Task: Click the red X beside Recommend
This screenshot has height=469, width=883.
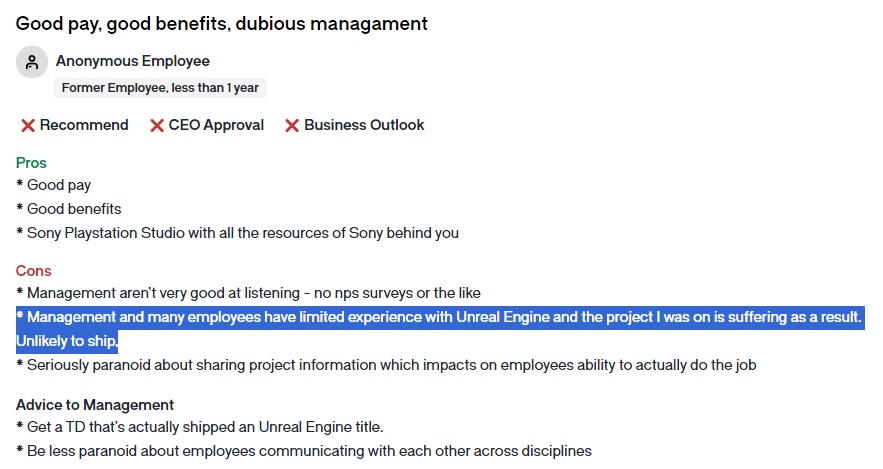Action: pyautogui.click(x=28, y=126)
